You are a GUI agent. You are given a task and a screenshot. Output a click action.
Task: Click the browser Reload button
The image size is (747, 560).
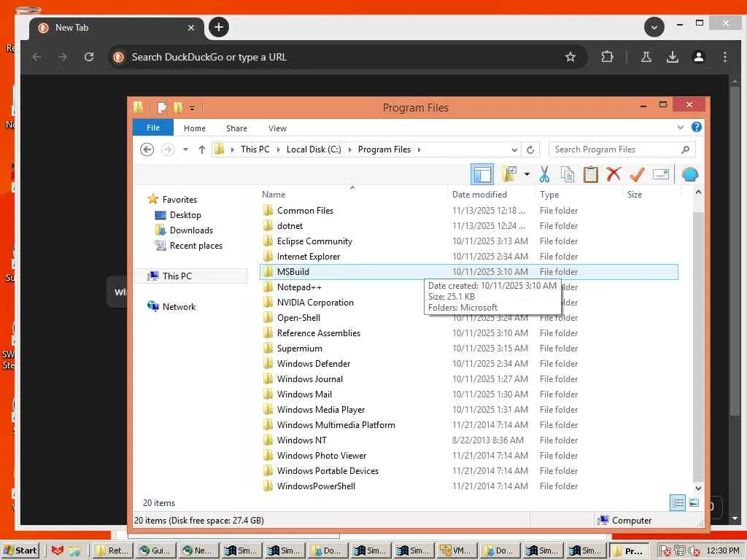[x=88, y=57]
